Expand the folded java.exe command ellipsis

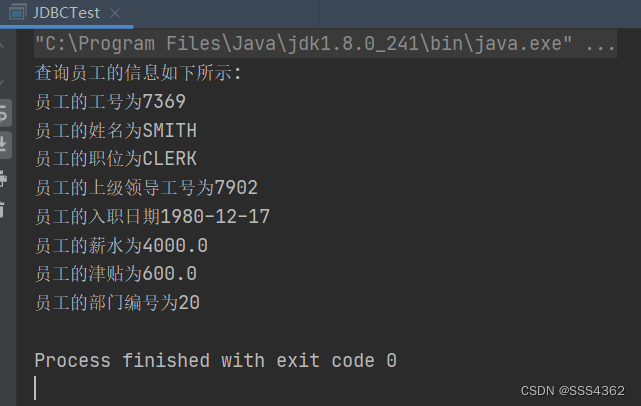(x=600, y=44)
